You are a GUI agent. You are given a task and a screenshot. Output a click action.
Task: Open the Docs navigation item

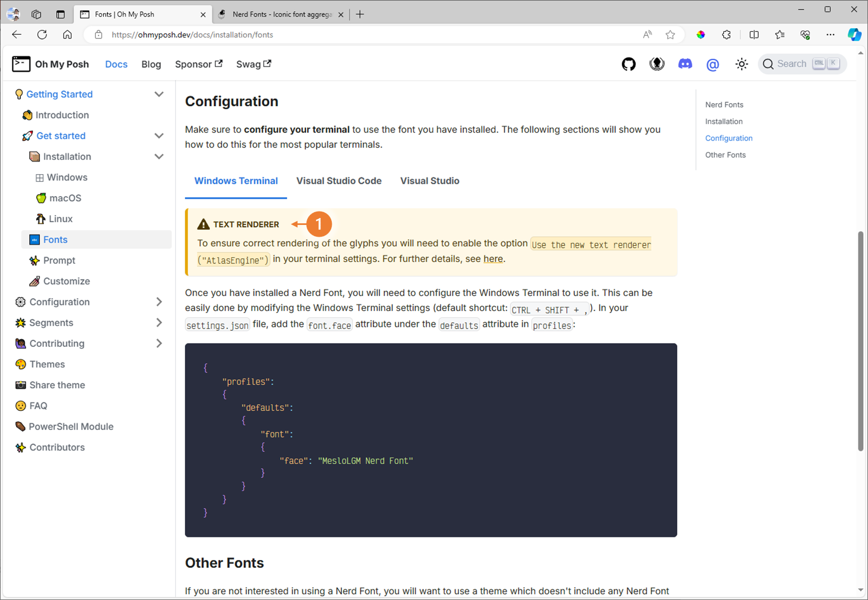116,64
